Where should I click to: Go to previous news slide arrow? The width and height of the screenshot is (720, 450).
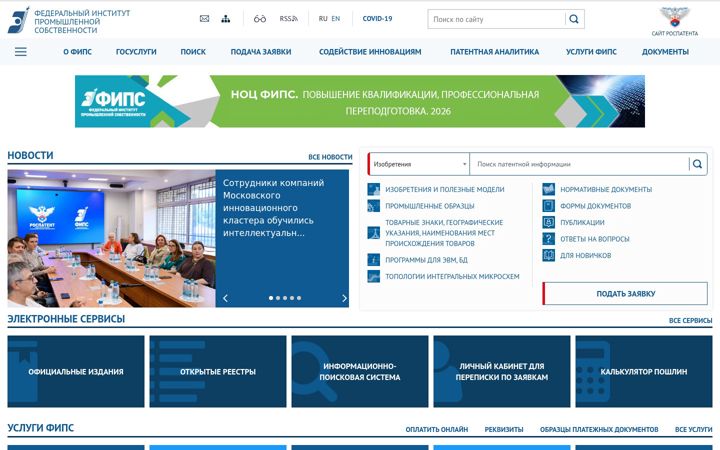[x=225, y=298]
